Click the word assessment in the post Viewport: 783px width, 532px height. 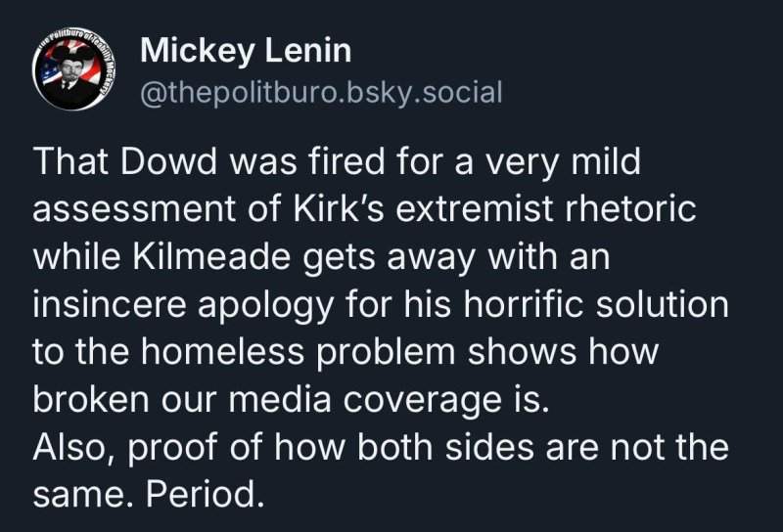point(134,208)
